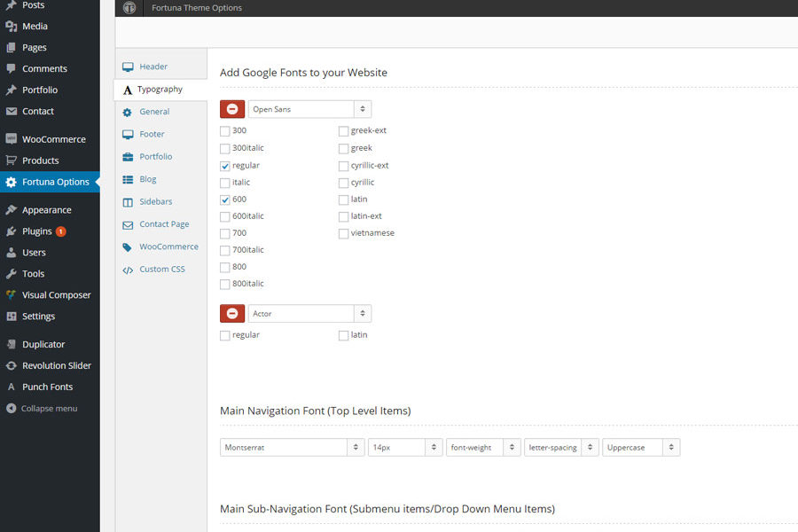Click the Media icon in admin sidebar
The height and width of the screenshot is (532, 798).
click(12, 27)
